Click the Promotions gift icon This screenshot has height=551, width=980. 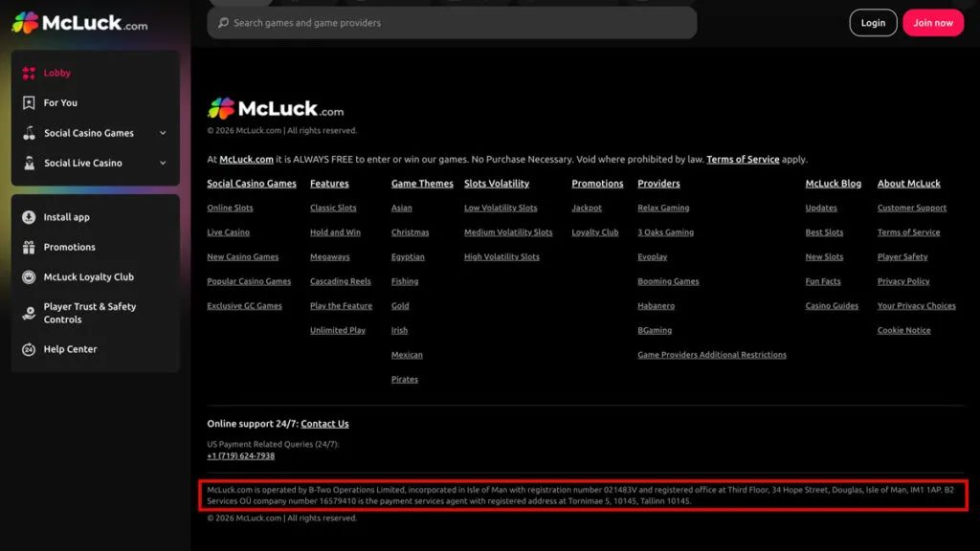[x=29, y=248]
